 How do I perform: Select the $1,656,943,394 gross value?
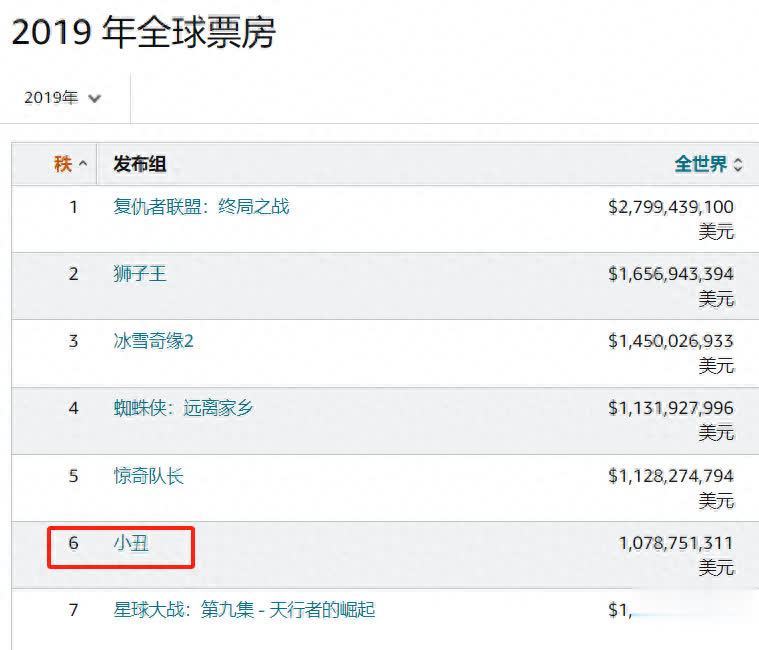pyautogui.click(x=671, y=274)
